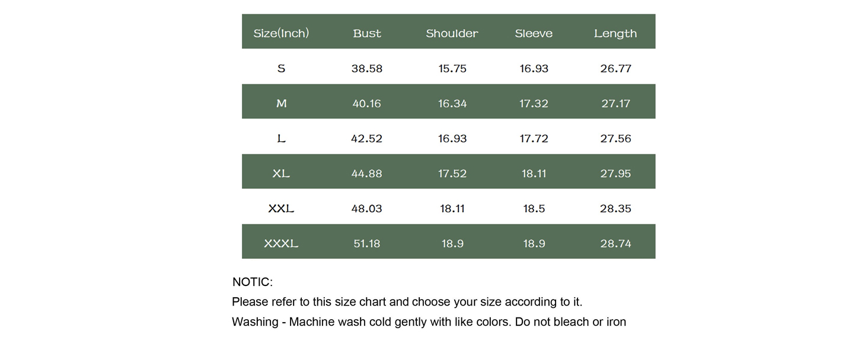This screenshot has height=356, width=868.
Task: Click the Size(Inch) column header
Action: click(x=281, y=33)
